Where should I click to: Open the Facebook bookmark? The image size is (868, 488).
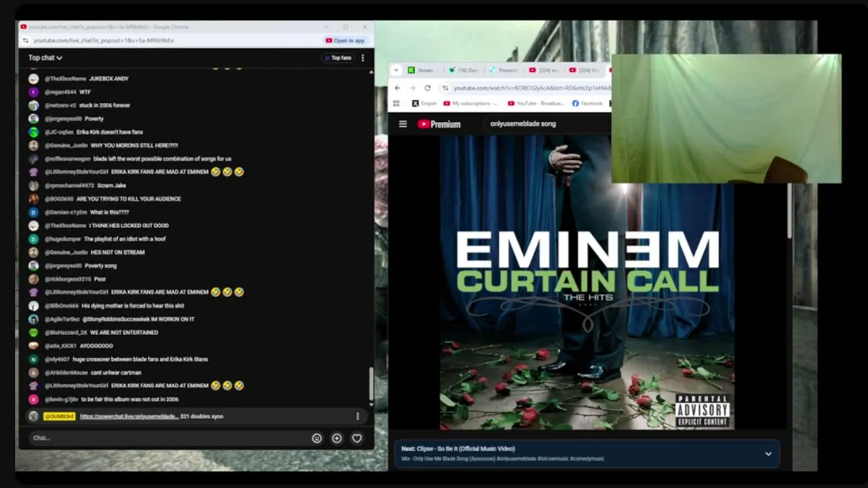coord(587,104)
